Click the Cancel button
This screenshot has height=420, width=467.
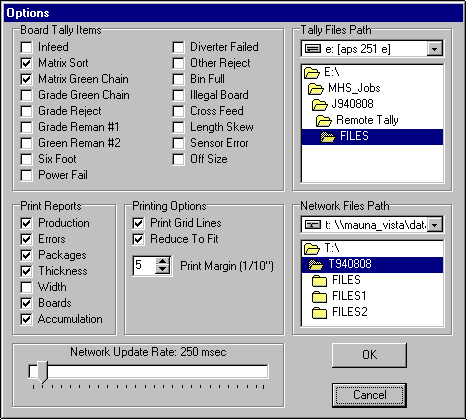369,395
